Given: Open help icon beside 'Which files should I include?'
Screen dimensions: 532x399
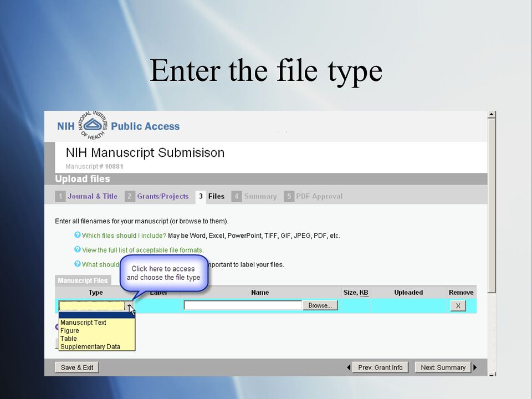Looking at the screenshot, I should click(x=78, y=235).
